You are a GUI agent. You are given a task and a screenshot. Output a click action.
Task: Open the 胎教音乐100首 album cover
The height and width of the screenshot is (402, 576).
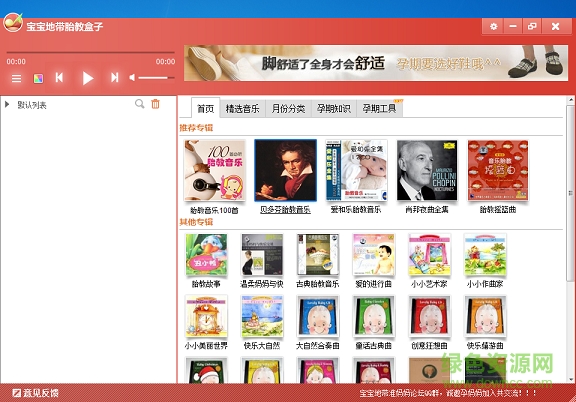pyautogui.click(x=215, y=170)
